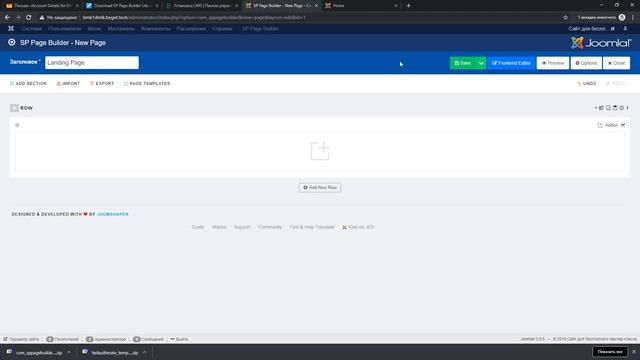This screenshot has width=640, height=360.
Task: Click the Close button in page builder toolbar
Action: [616, 63]
